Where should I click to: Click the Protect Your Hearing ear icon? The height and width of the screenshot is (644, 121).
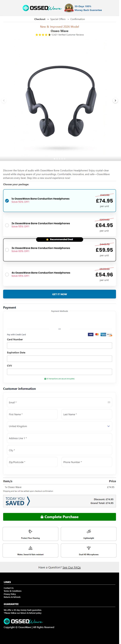click(x=30, y=532)
